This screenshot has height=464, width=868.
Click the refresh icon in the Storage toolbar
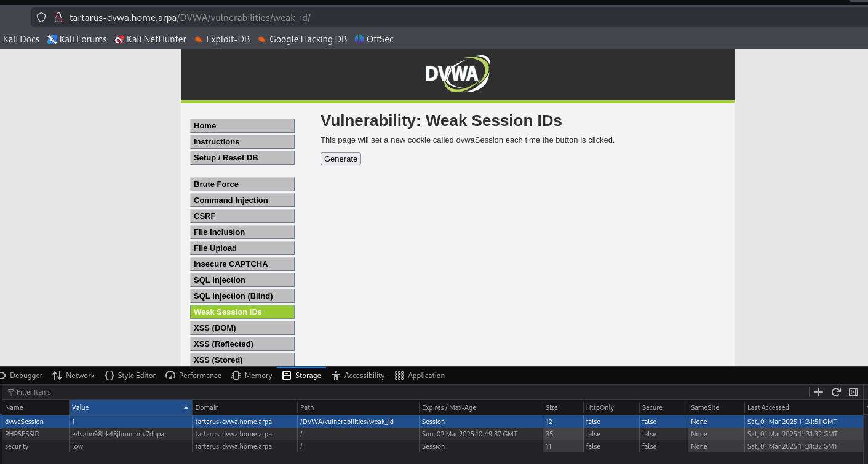836,392
